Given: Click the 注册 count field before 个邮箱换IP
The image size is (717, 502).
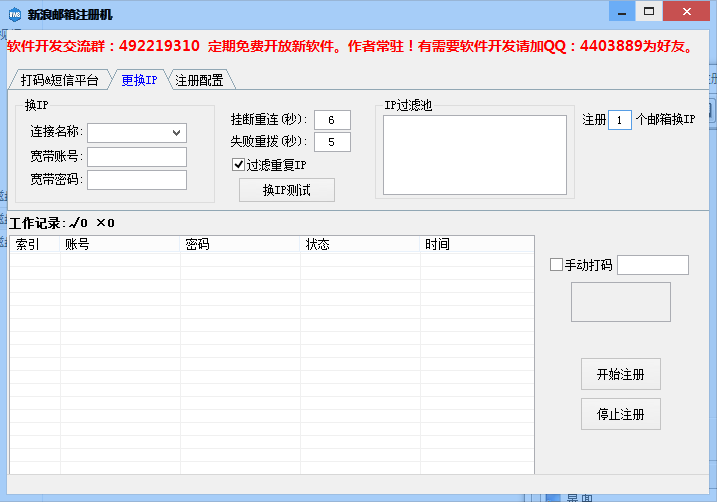Looking at the screenshot, I should click(620, 120).
